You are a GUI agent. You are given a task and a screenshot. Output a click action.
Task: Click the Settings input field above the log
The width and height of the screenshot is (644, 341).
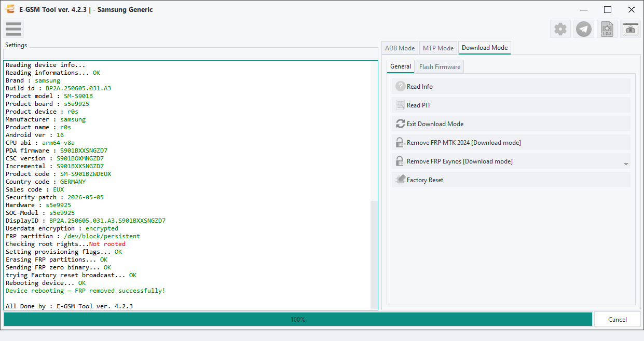tap(191, 54)
